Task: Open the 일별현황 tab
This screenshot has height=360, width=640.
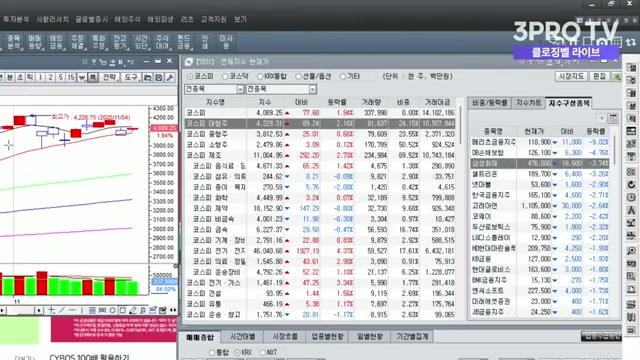Action: (x=370, y=337)
